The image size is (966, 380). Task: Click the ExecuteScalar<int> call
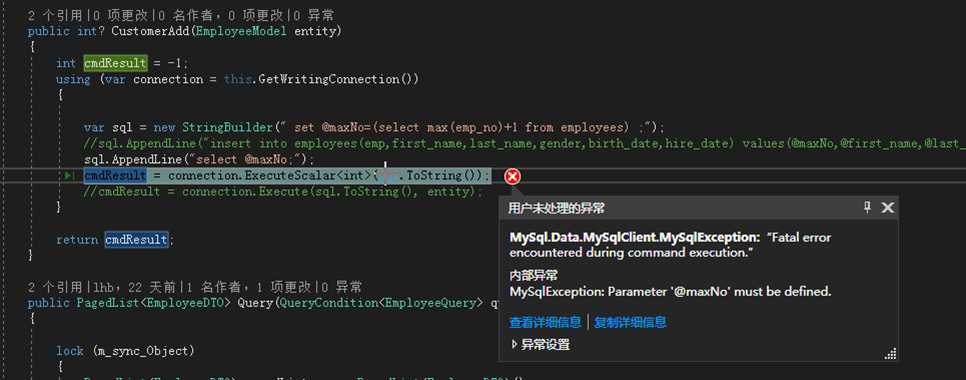coord(309,176)
